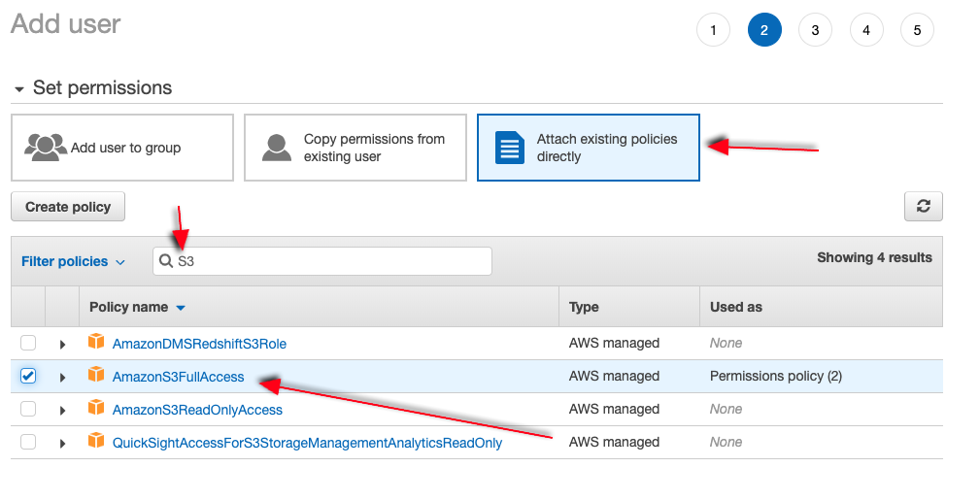Click the Used as column header
The width and height of the screenshot is (980, 501).
click(735, 308)
